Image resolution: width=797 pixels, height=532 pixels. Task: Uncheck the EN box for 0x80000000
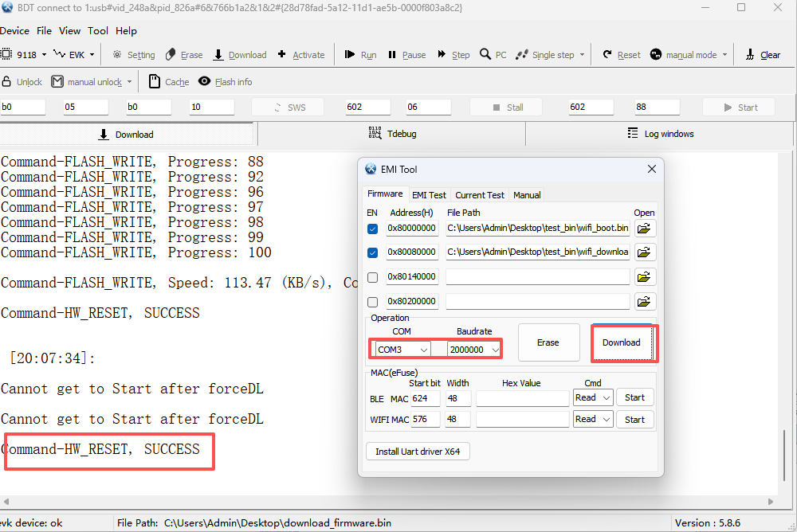tap(372, 229)
